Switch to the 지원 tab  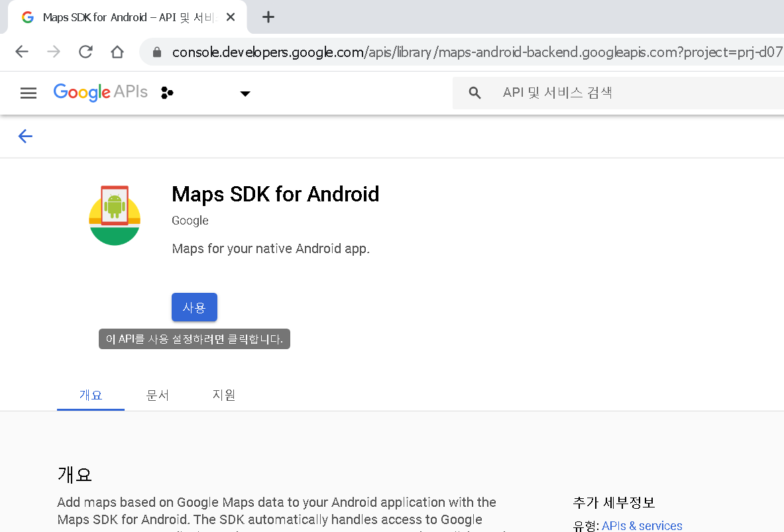[x=224, y=395]
